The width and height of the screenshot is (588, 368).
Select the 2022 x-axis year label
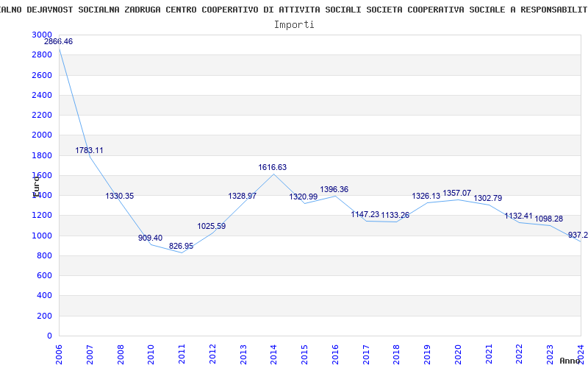click(x=520, y=355)
